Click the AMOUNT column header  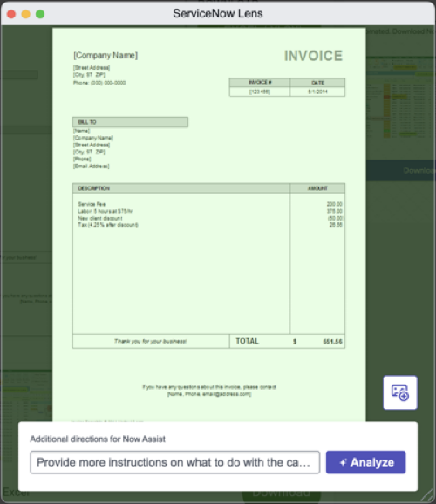(x=317, y=188)
